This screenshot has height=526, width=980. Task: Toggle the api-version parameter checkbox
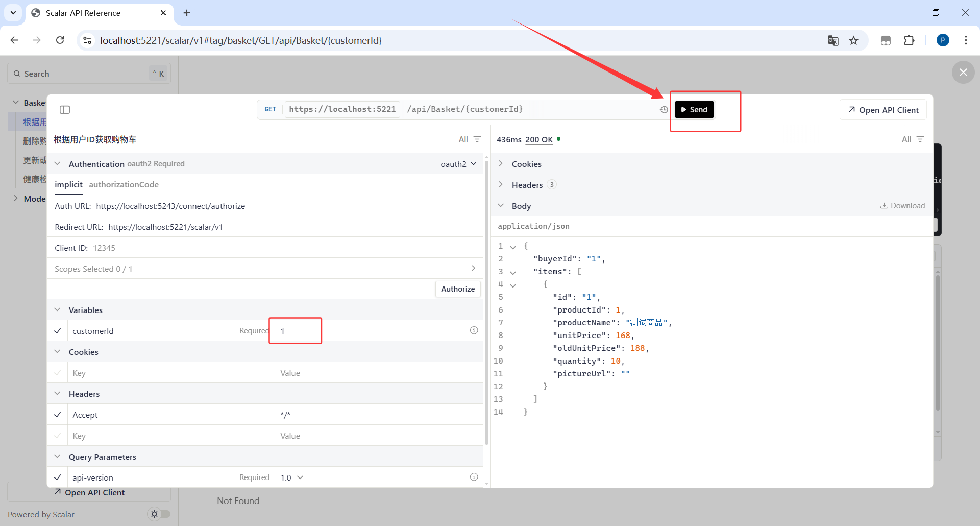[x=58, y=477]
